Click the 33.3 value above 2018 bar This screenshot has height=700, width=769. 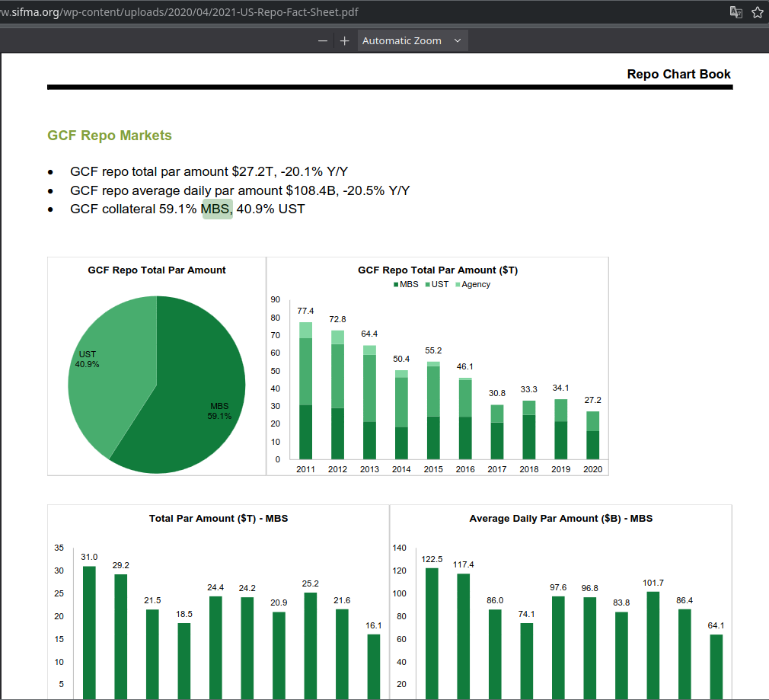[x=528, y=389]
